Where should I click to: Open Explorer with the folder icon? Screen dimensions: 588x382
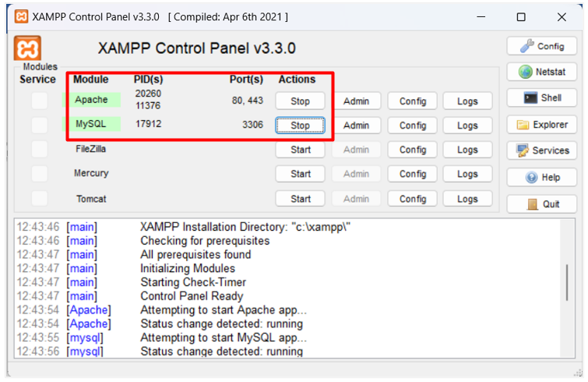point(543,125)
